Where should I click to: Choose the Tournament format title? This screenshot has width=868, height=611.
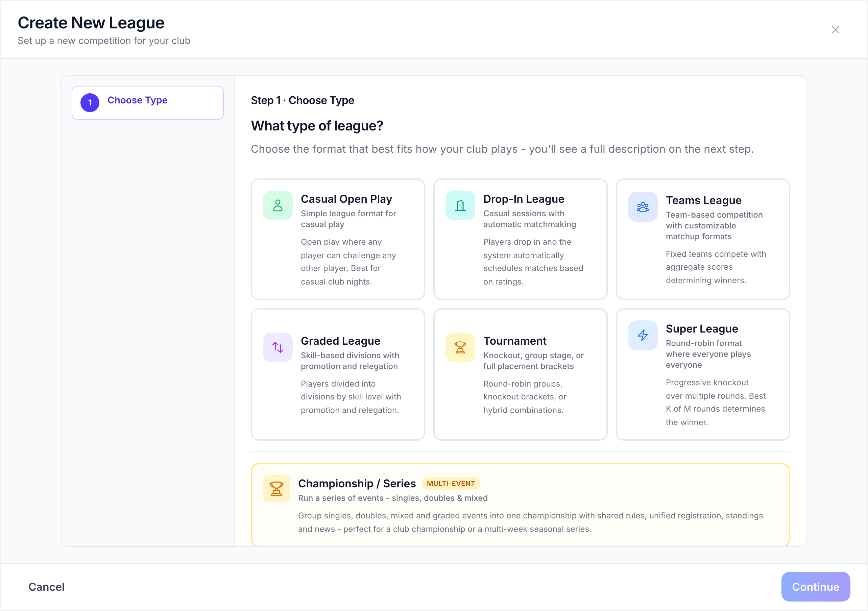pyautogui.click(x=514, y=341)
